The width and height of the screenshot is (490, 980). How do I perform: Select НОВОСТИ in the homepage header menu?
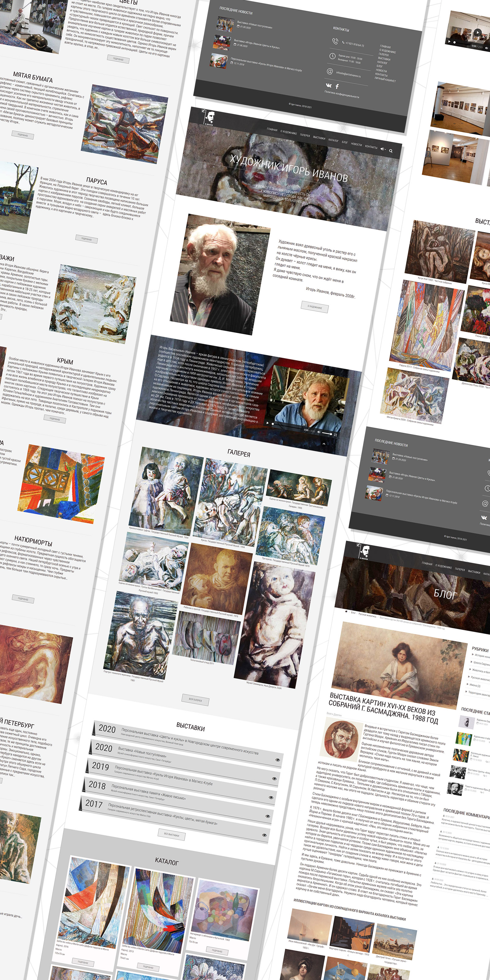click(356, 145)
